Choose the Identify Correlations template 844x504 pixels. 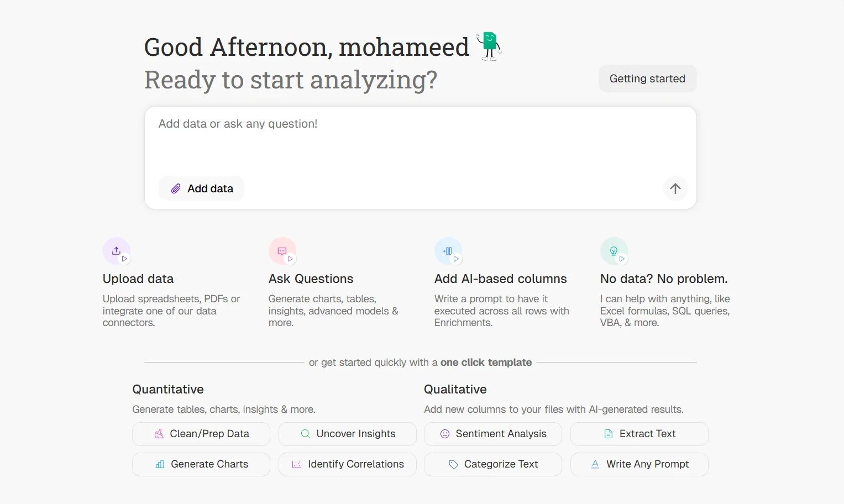(x=348, y=464)
